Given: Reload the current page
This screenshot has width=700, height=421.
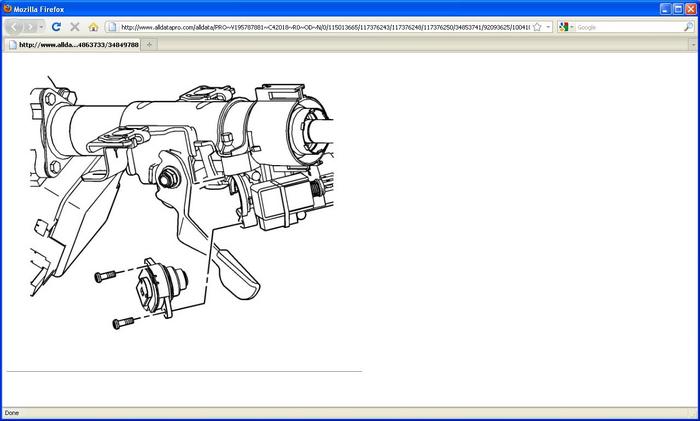Looking at the screenshot, I should 56,27.
